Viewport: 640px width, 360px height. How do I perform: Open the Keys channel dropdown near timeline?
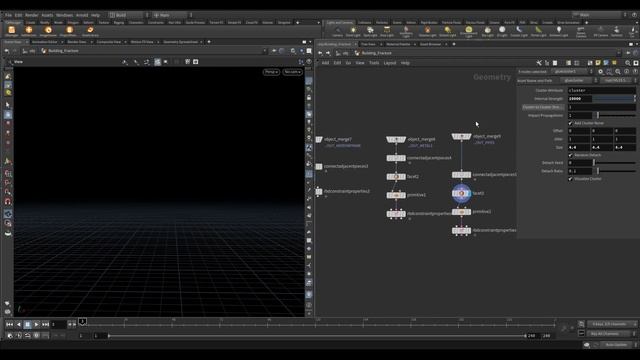tap(612, 324)
